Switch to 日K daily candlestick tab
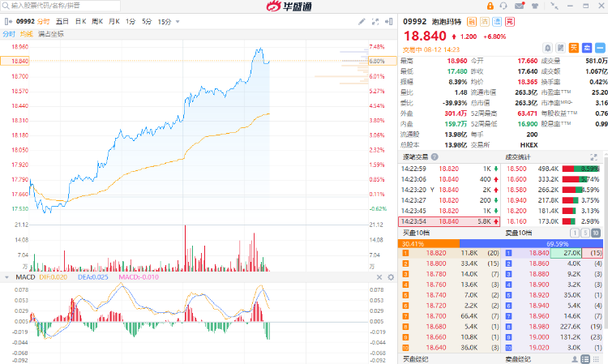608x364 pixels. pos(80,22)
